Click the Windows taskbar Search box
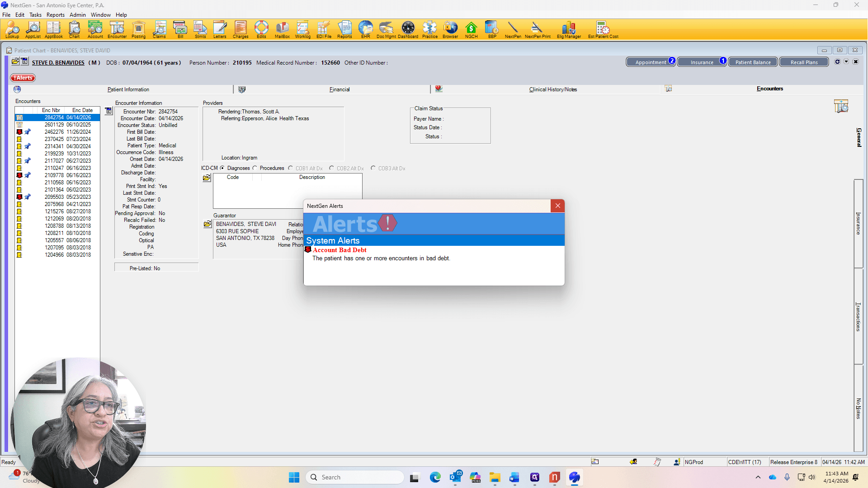868x488 pixels. (x=355, y=477)
